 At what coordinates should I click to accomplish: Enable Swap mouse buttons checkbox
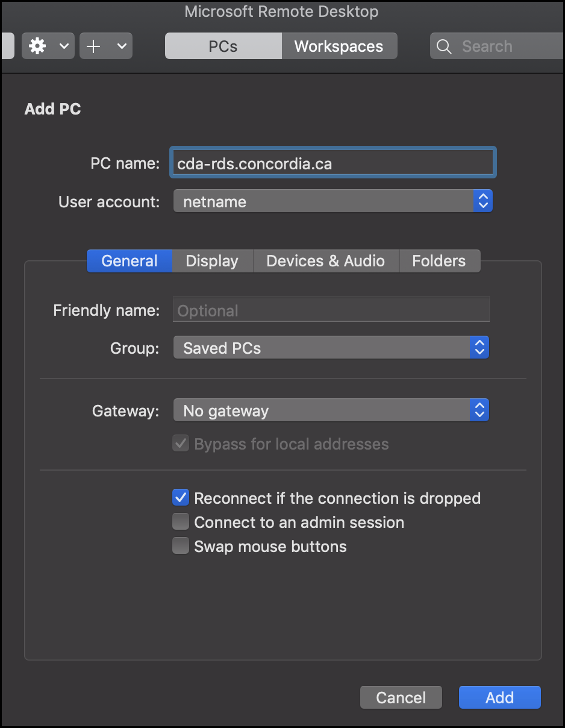181,546
